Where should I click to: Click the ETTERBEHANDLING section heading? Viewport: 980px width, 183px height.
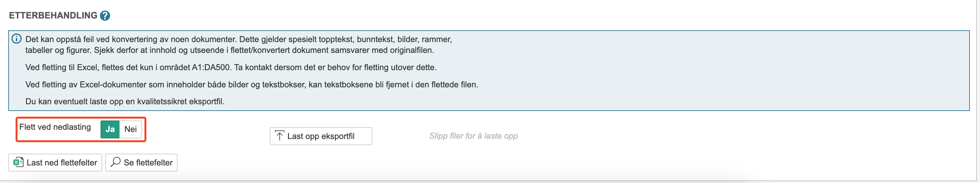[53, 16]
